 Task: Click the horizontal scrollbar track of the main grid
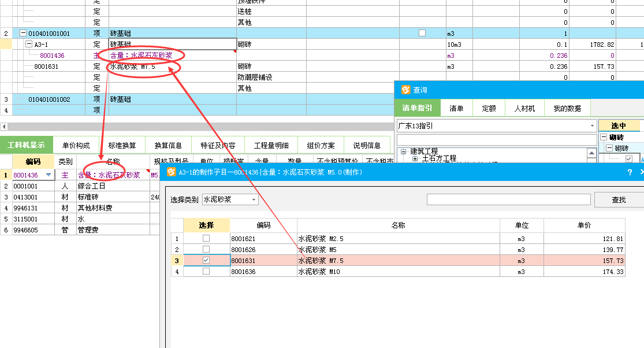point(201,127)
